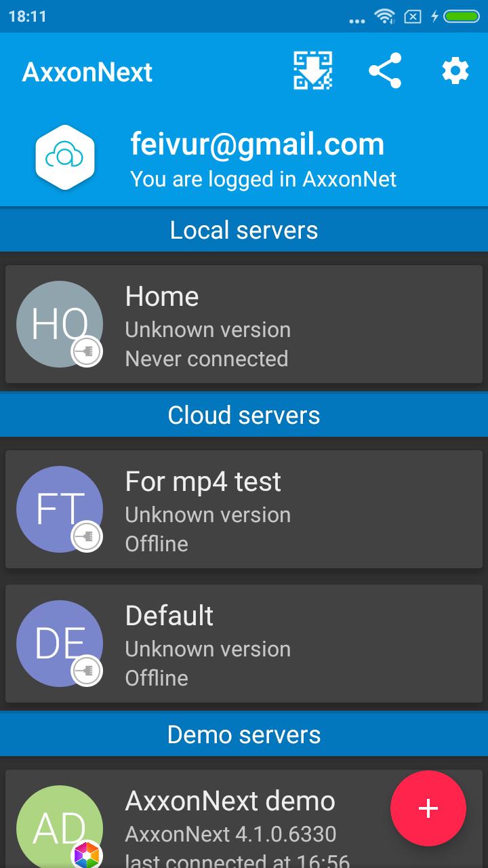Collapse the Cloud servers section header
This screenshot has height=868, width=488.
[244, 415]
